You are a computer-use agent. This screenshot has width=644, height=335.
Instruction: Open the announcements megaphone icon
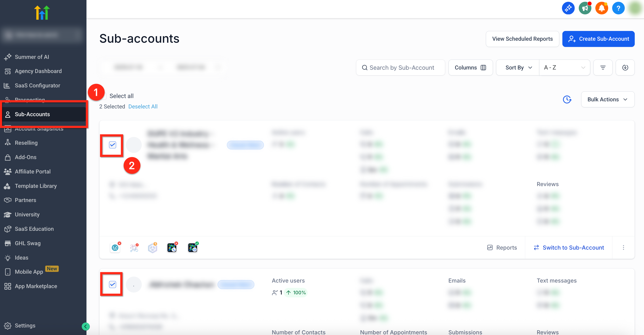tap(585, 8)
